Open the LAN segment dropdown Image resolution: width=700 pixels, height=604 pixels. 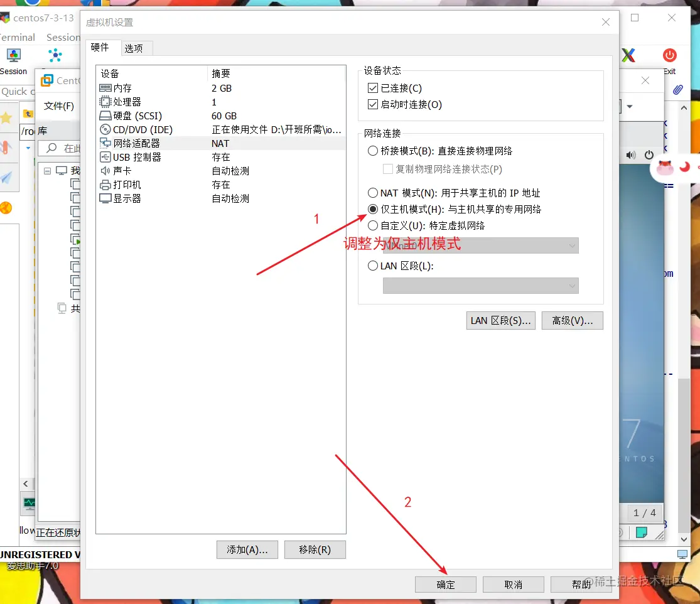click(x=480, y=286)
